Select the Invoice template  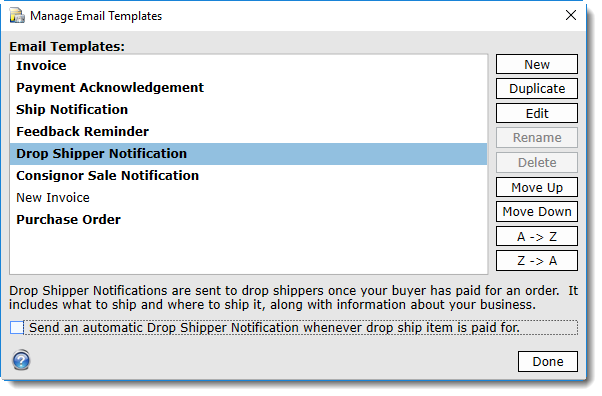[248, 66]
